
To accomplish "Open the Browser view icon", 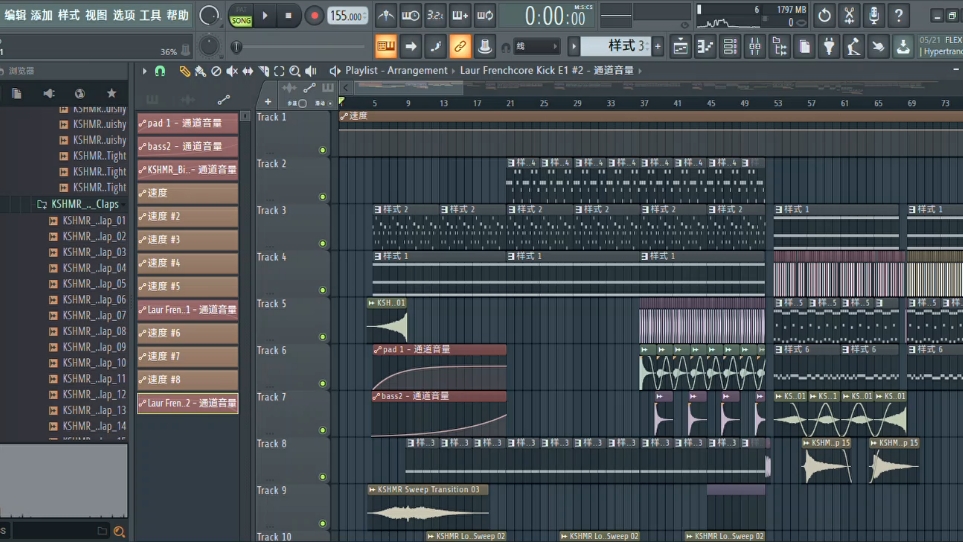I will click(779, 47).
